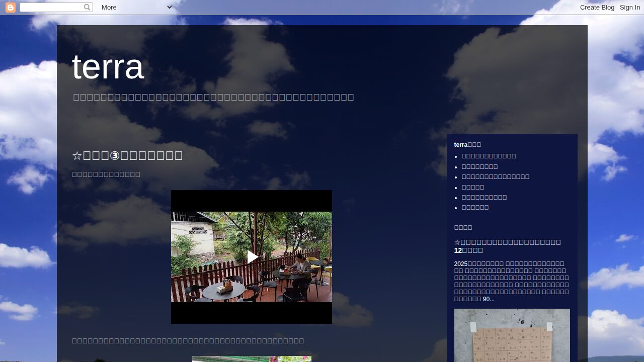Click the partially visible photo below the video
This screenshot has width=644, height=362.
coord(252,359)
